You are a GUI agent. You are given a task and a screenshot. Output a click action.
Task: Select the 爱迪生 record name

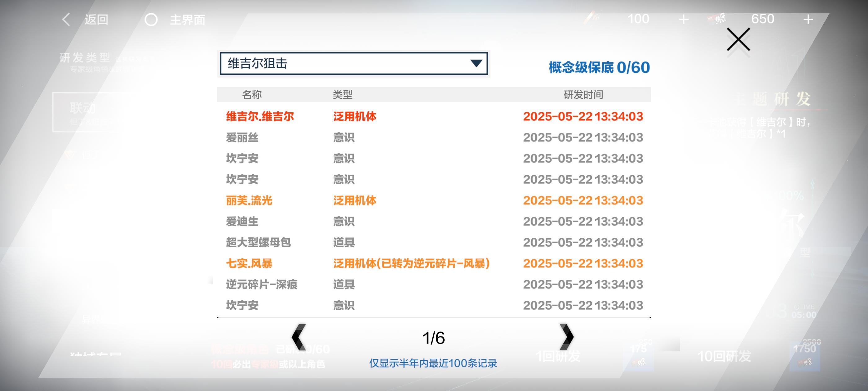[242, 222]
